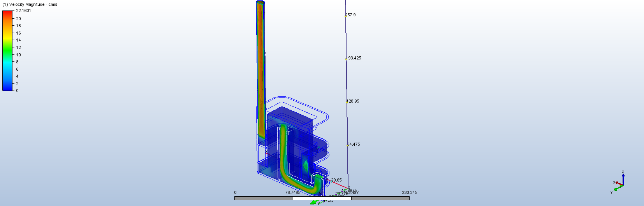Image resolution: width=644 pixels, height=206 pixels.
Task: Click the red axis label 29.65
Action: pyautogui.click(x=336, y=180)
